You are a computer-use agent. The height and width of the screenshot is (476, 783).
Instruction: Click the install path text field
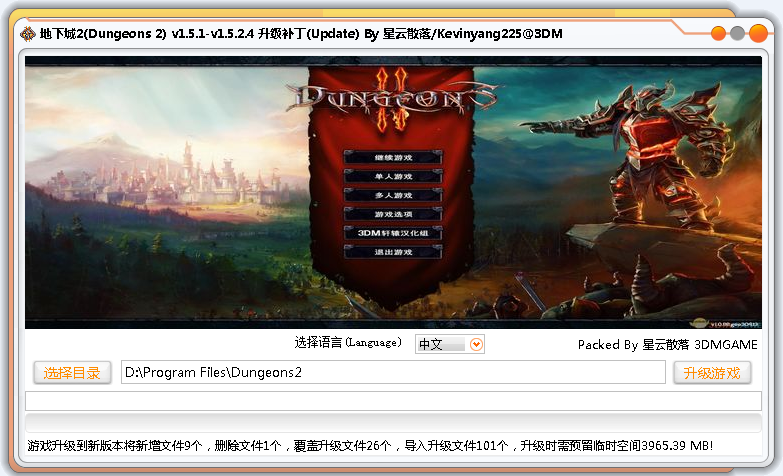pos(392,372)
